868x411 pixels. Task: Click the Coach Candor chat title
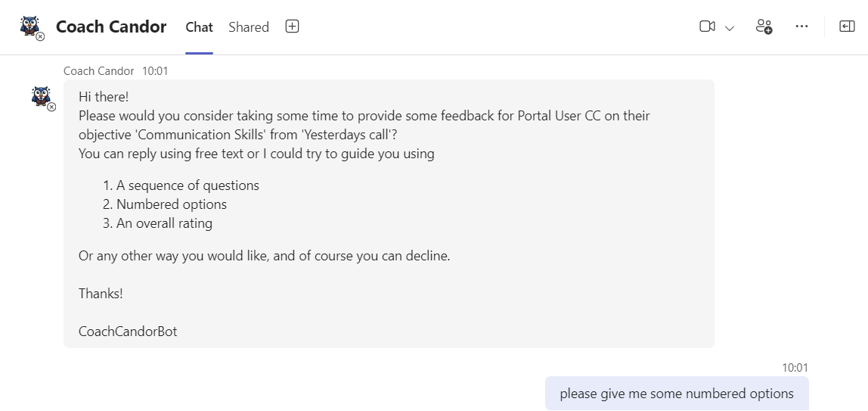click(x=111, y=26)
